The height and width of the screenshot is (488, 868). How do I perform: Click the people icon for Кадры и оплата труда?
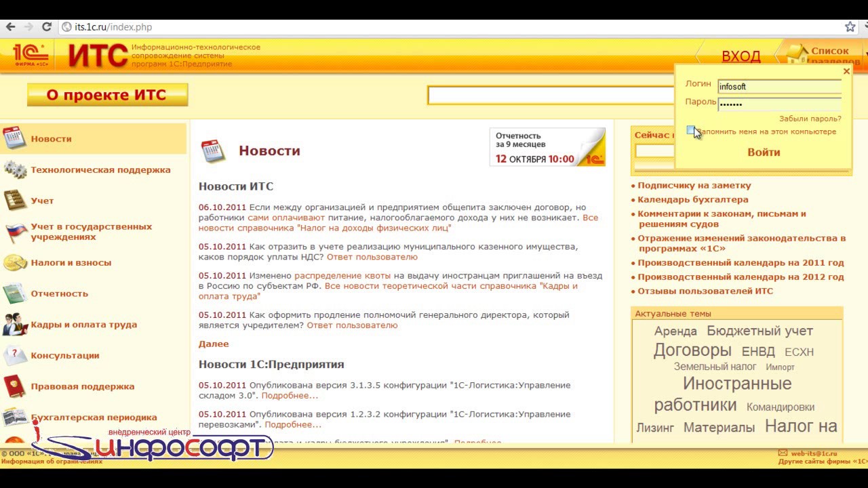tap(14, 325)
